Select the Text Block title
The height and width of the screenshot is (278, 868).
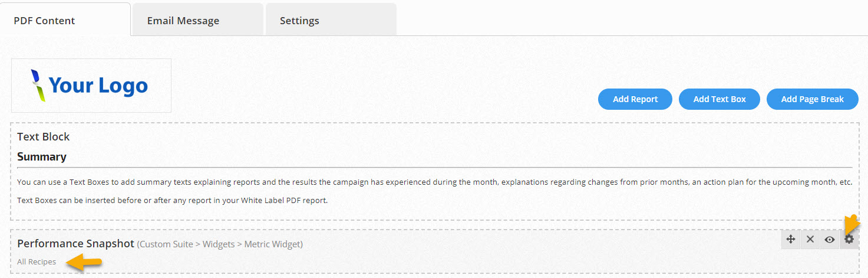pos(44,137)
